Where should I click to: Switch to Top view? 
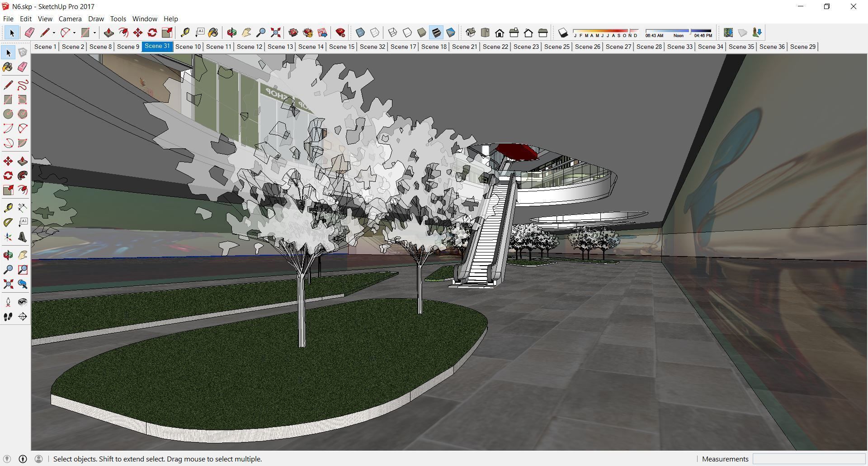pos(485,33)
